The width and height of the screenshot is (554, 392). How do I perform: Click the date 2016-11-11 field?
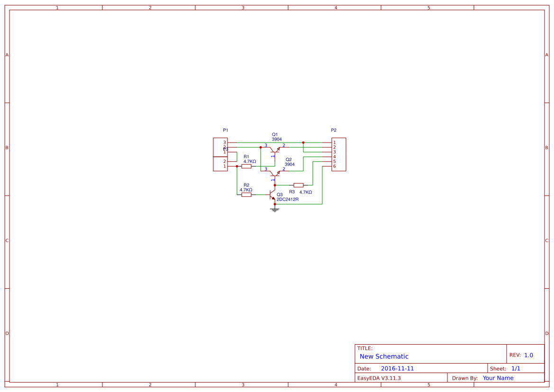coord(398,368)
